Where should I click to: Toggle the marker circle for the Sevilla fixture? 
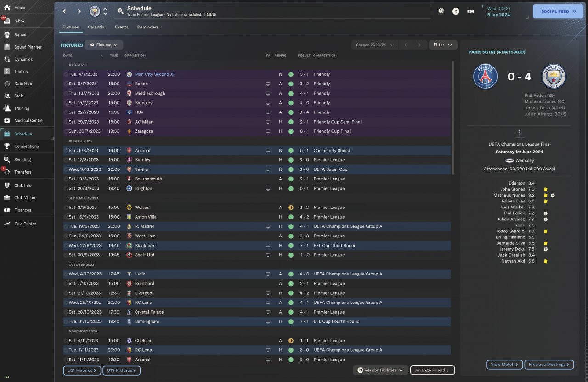click(x=66, y=169)
